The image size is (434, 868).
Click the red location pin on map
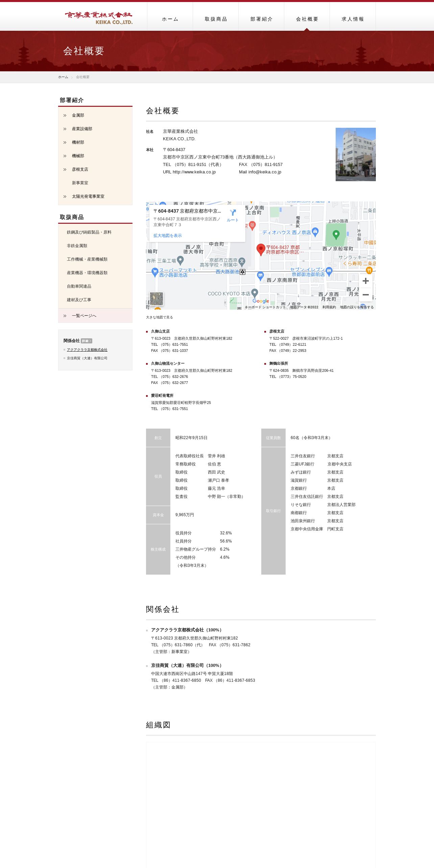(261, 250)
